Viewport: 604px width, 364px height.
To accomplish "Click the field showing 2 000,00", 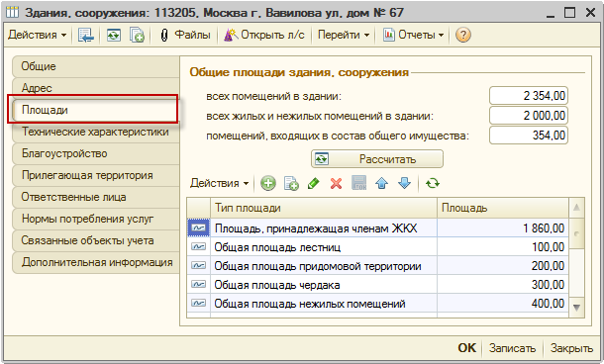I will pos(529,116).
